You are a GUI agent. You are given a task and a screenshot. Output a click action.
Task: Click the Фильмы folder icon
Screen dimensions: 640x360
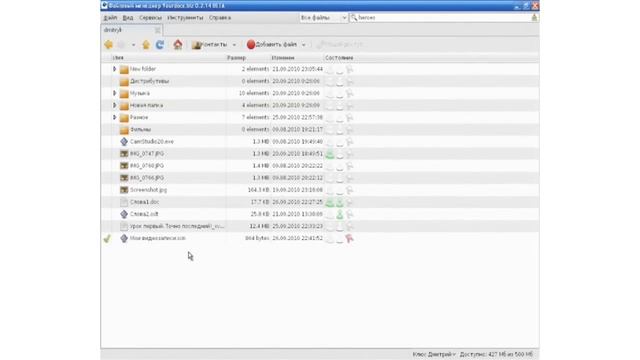[124, 130]
